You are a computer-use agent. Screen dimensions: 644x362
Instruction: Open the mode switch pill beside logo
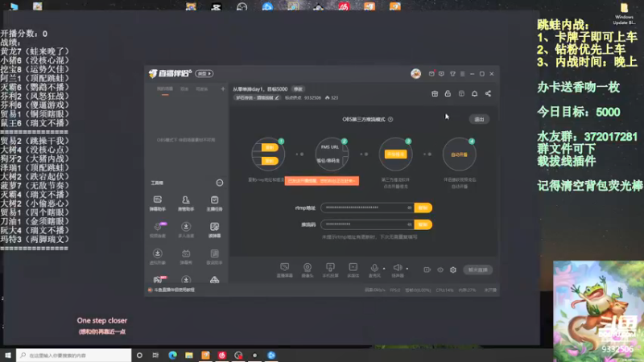204,73
